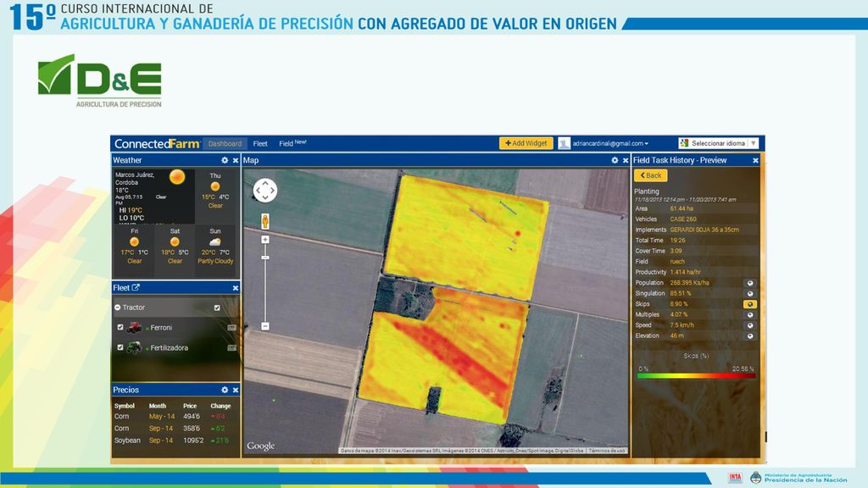The width and height of the screenshot is (868, 488).
Task: Toggle Skips layer on map
Action: [x=750, y=304]
